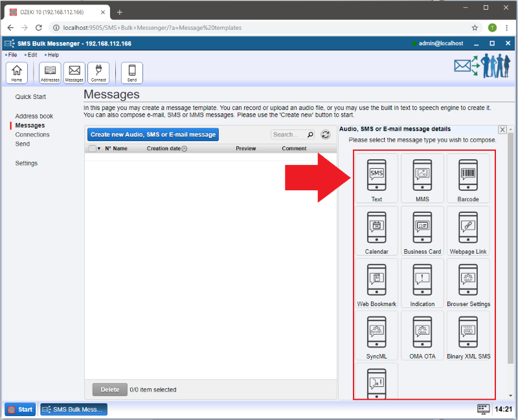Toggle the select-all checkbox in table header
This screenshot has width=518, height=420.
(92, 149)
